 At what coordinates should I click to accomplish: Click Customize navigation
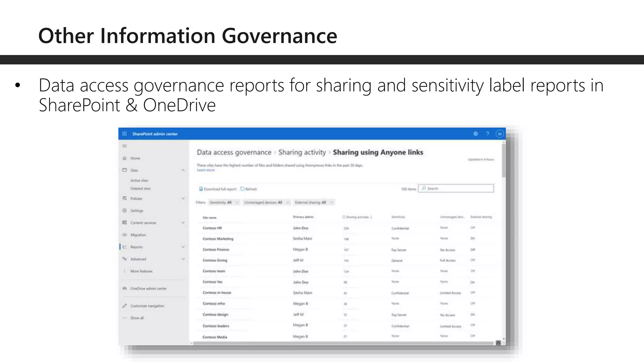point(147,306)
